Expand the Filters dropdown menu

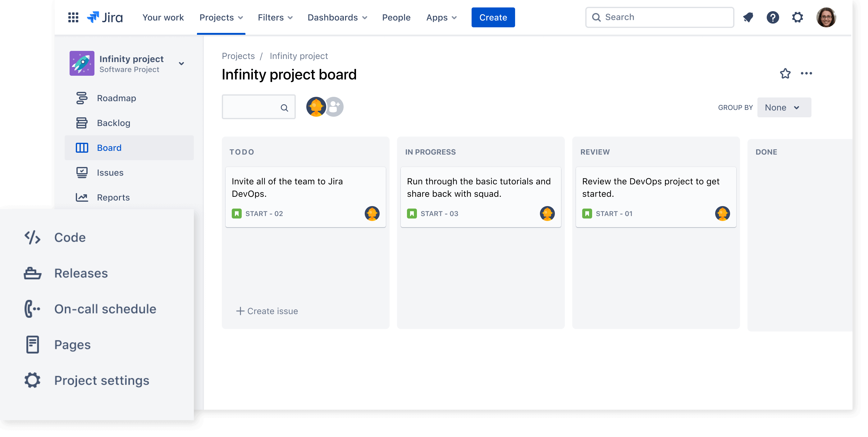point(274,17)
